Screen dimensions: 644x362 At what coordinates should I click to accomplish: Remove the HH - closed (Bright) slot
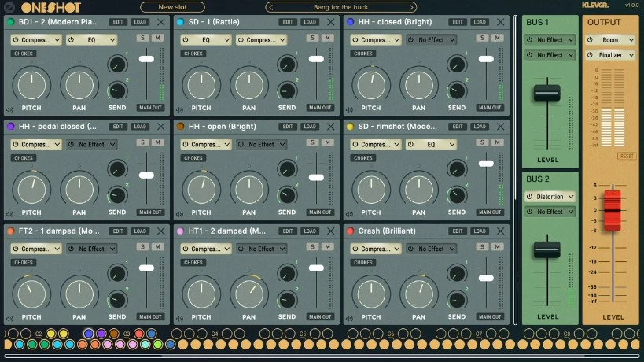[500, 22]
